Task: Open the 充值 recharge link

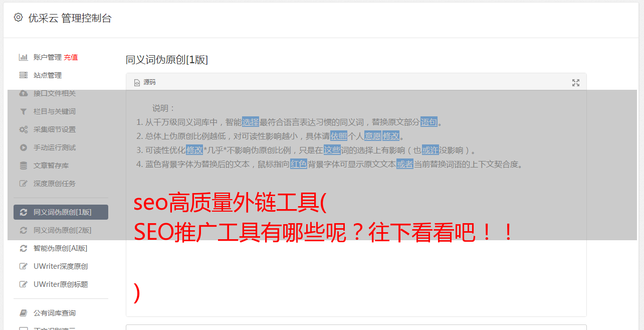Action: click(71, 57)
